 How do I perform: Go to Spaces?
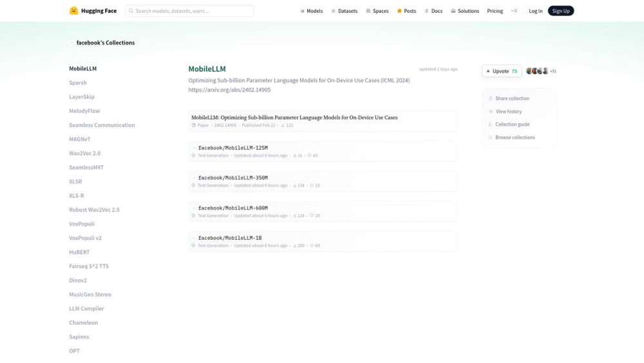(377, 11)
